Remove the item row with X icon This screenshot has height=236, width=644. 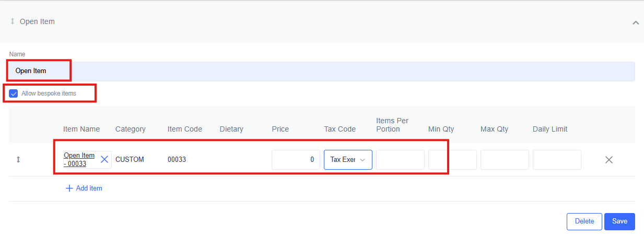[609, 160]
